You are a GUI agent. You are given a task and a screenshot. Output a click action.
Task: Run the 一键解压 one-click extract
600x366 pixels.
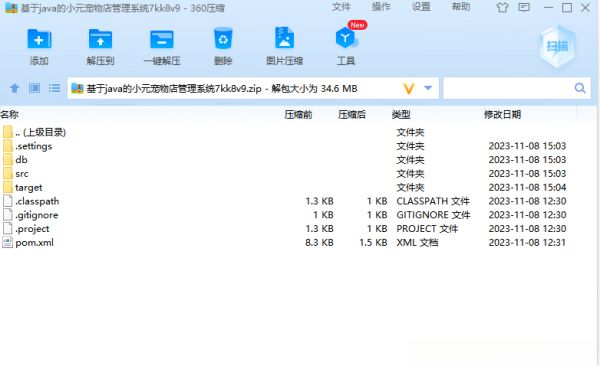click(162, 39)
